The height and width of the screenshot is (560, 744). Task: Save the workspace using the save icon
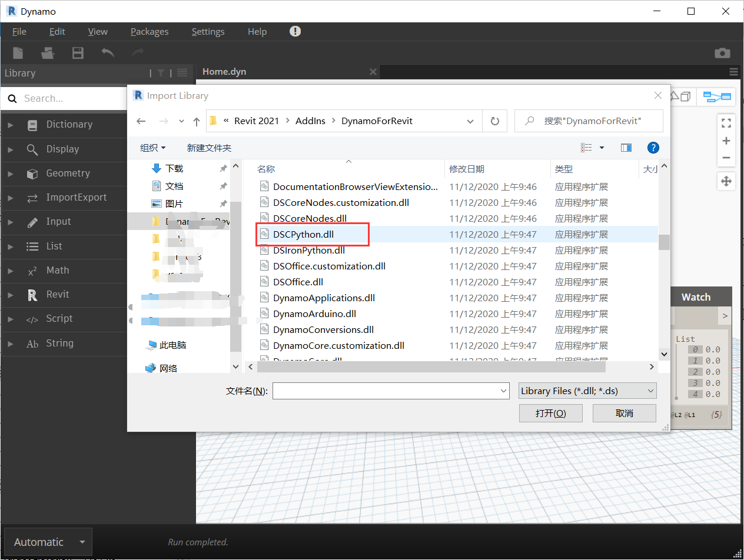77,52
